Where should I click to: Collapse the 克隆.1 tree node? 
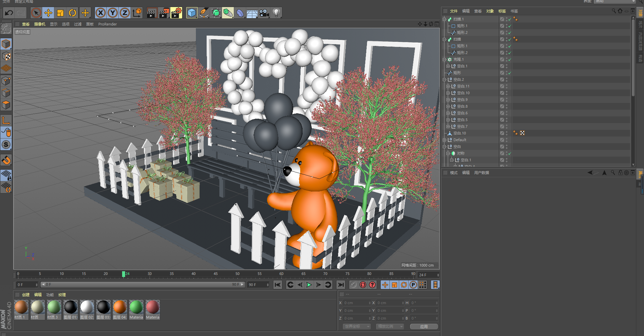[x=444, y=59]
